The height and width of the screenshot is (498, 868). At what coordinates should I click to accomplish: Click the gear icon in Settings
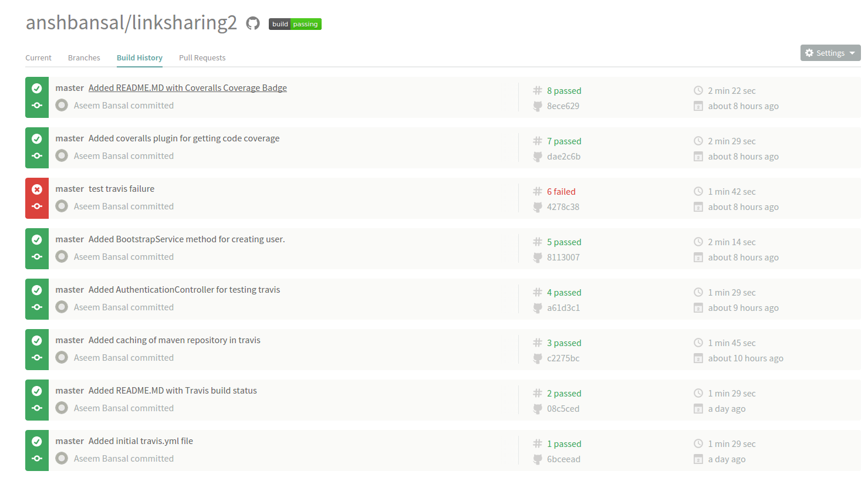tap(809, 53)
